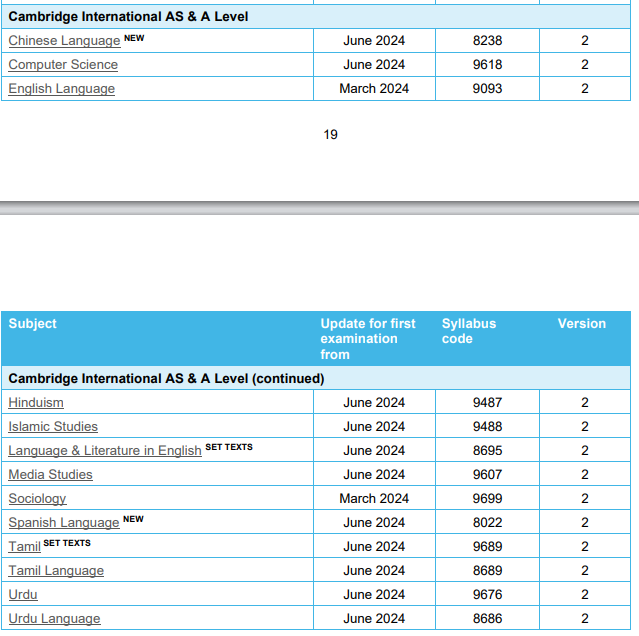Open the English Language syllabus link

click(62, 89)
